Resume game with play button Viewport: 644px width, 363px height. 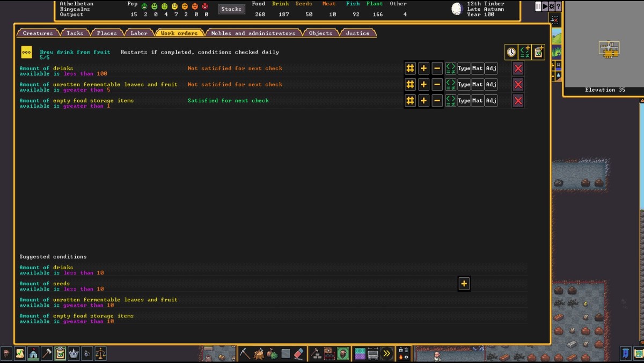pyautogui.click(x=545, y=6)
